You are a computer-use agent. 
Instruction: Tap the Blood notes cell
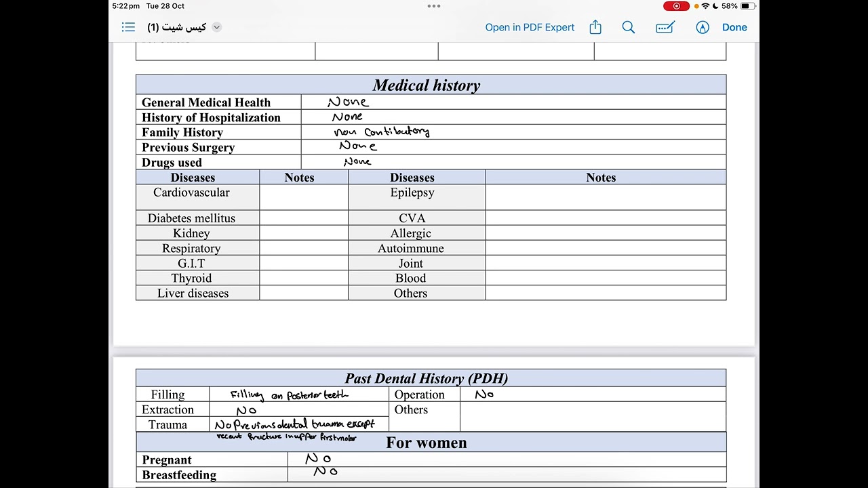click(606, 277)
